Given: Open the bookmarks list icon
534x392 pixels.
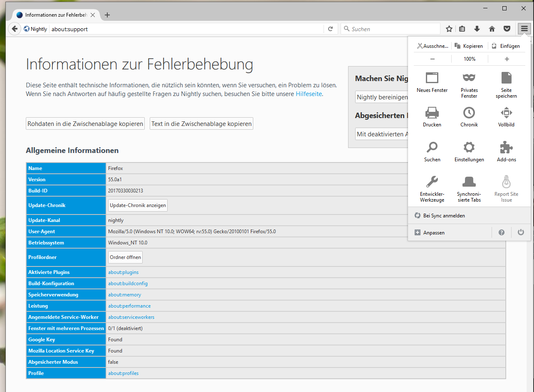Looking at the screenshot, I should (x=462, y=29).
